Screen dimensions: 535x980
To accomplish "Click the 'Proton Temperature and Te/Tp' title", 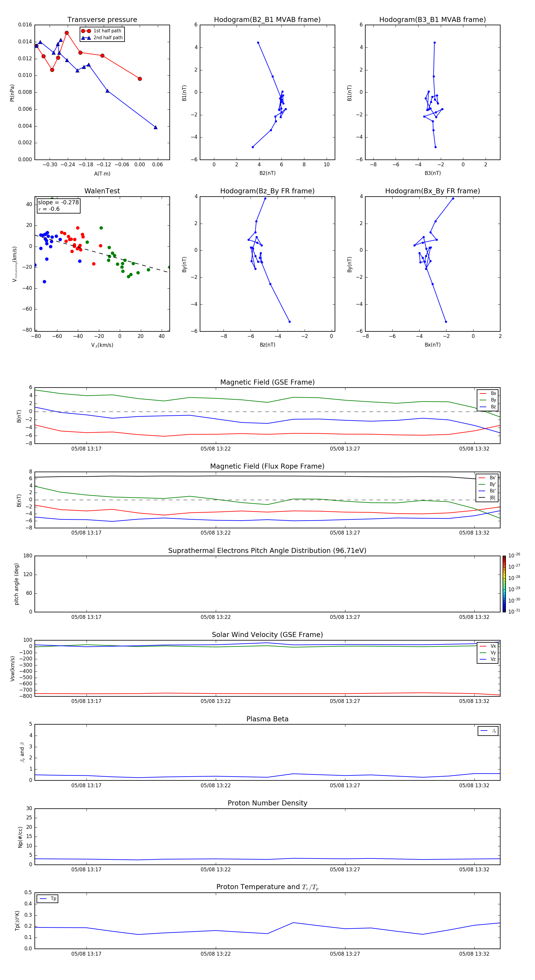I will [267, 887].
